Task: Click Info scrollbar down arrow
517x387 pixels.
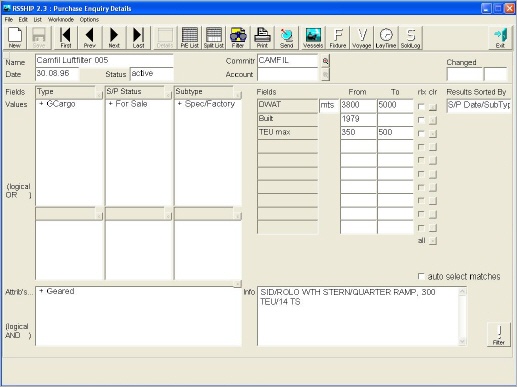Action: [x=462, y=341]
